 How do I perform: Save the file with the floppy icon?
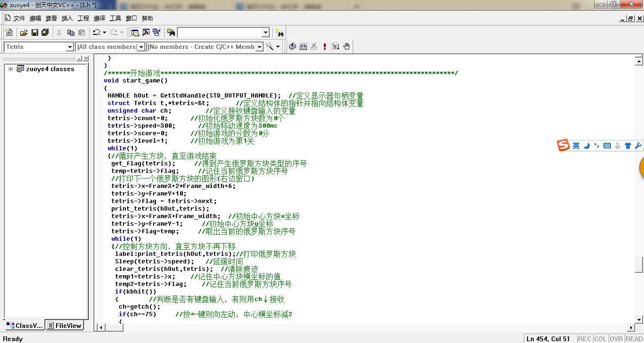pos(34,33)
